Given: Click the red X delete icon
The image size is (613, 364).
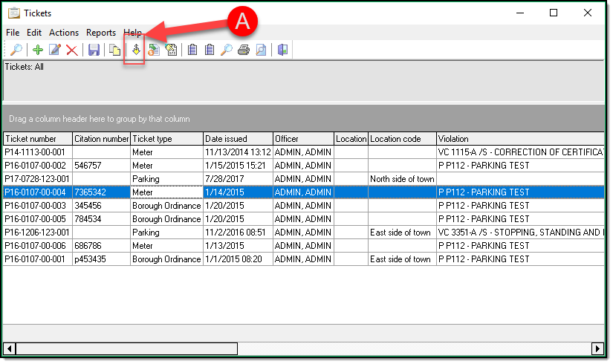Looking at the screenshot, I should 71,51.
